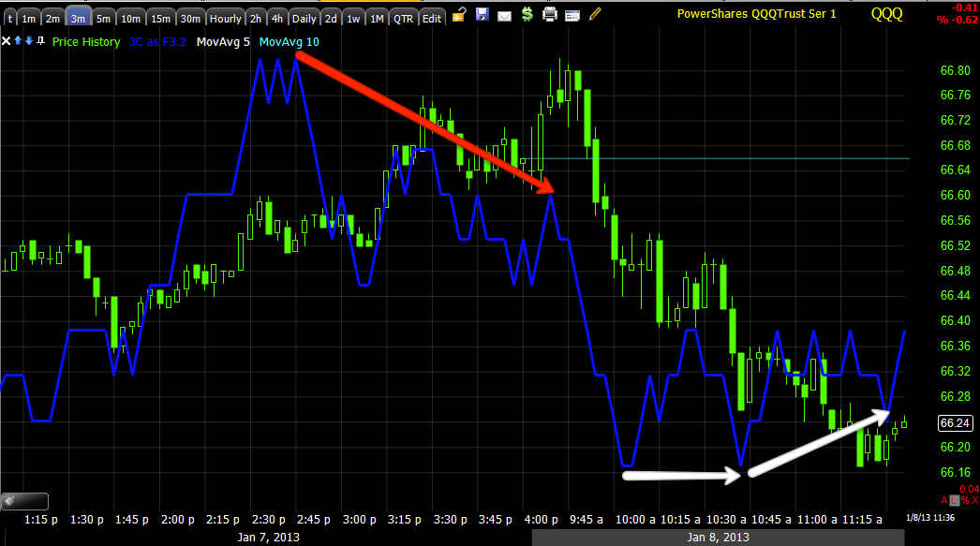Screen dimensions: 980x546
Task: Click the blue down arrow move-study icon
Action: (x=29, y=40)
